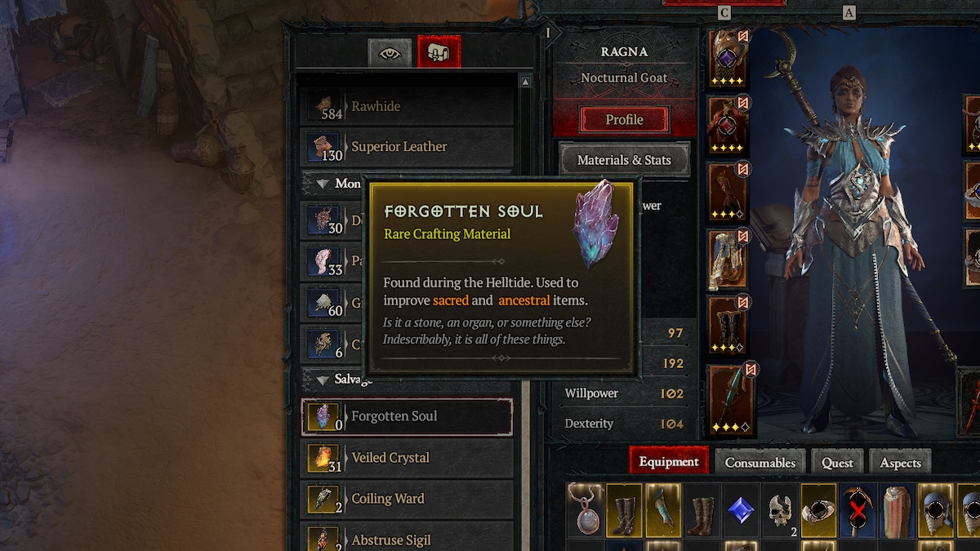The width and height of the screenshot is (980, 551).
Task: Click the blue gem in inventory
Action: point(742,510)
